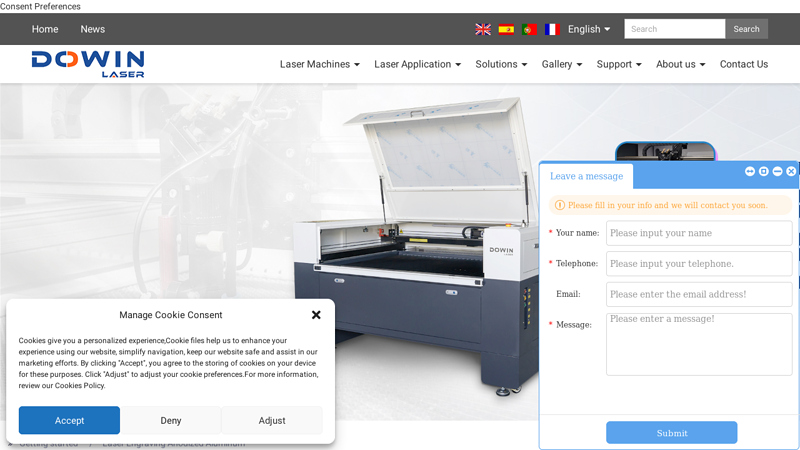This screenshot has height=450, width=800.
Task: Click the chat widget popup window icon
Action: pyautogui.click(x=764, y=171)
